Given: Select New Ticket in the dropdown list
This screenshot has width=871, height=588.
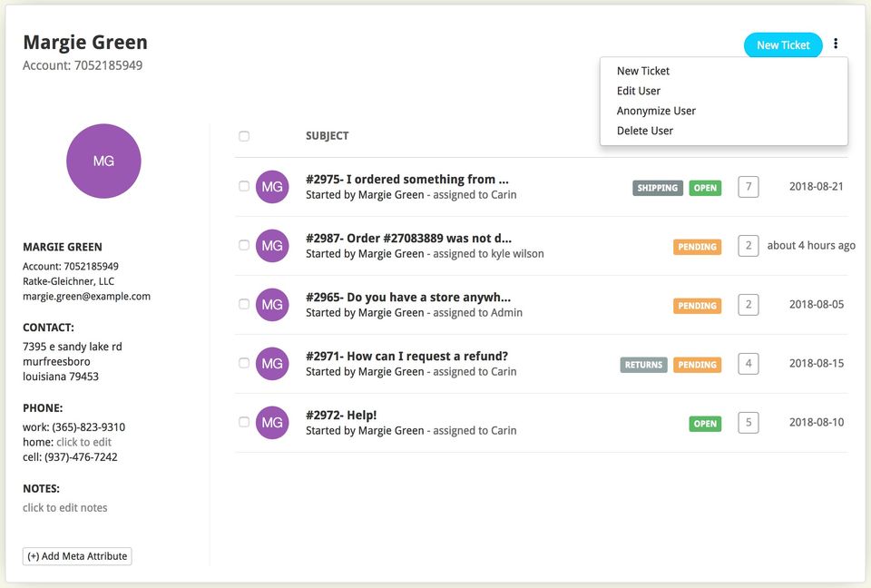Looking at the screenshot, I should pyautogui.click(x=643, y=71).
